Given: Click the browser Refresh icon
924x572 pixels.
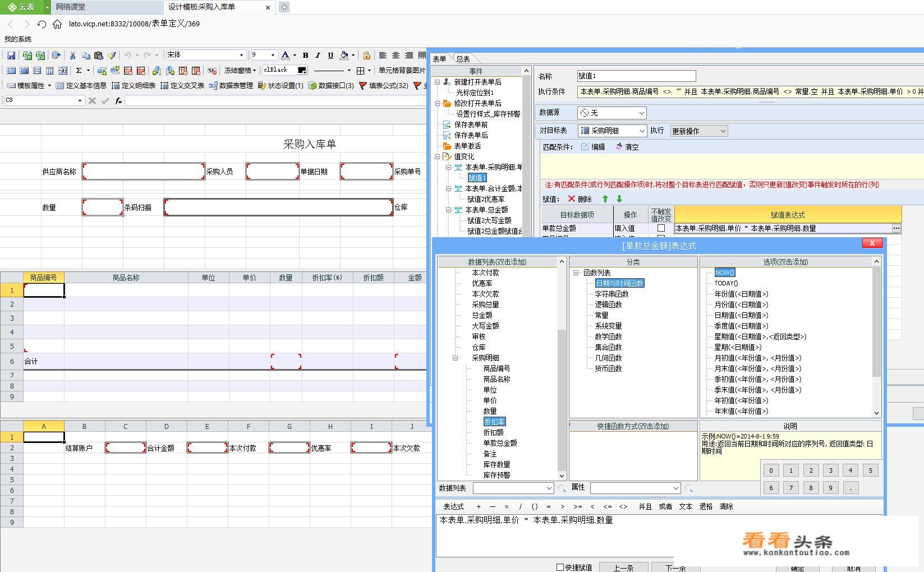Looking at the screenshot, I should [x=42, y=24].
